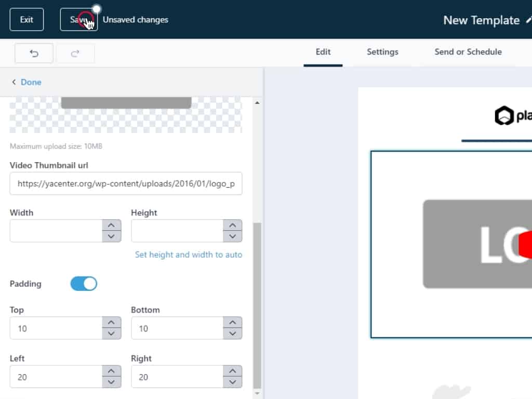532x399 pixels.
Task: Click the Exit button
Action: (26, 20)
